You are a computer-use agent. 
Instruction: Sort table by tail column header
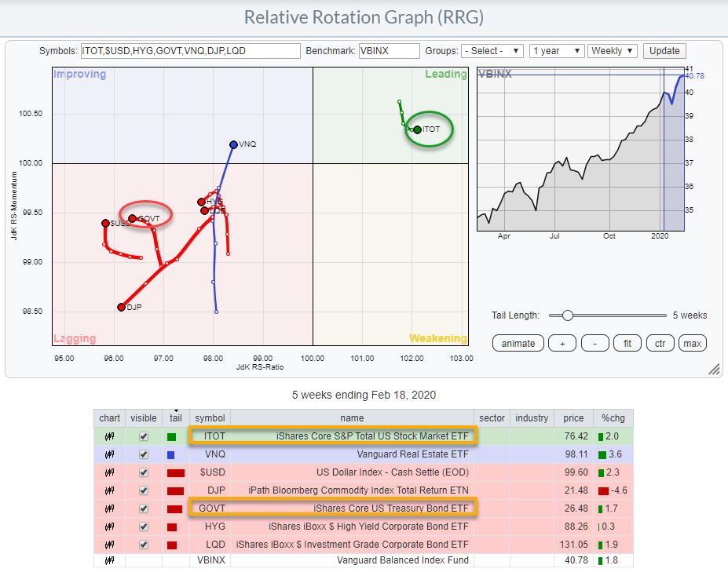point(175,417)
